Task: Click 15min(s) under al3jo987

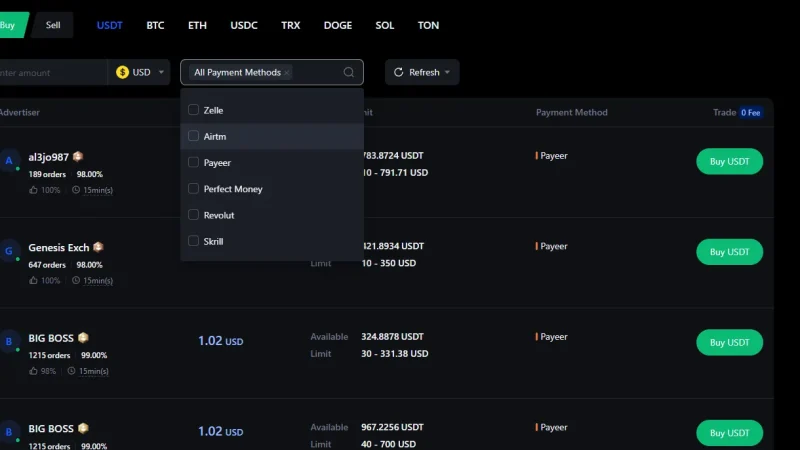Action: pos(98,190)
